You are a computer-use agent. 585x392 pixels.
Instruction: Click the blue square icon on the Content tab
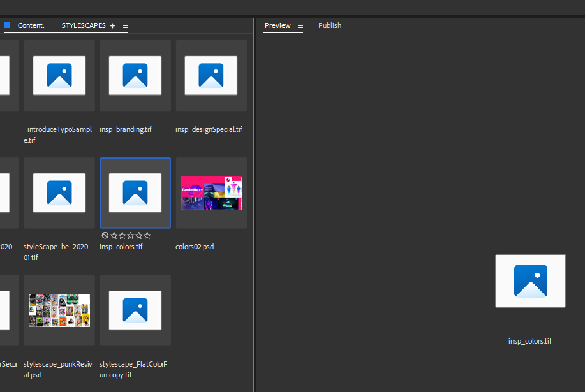tap(7, 25)
